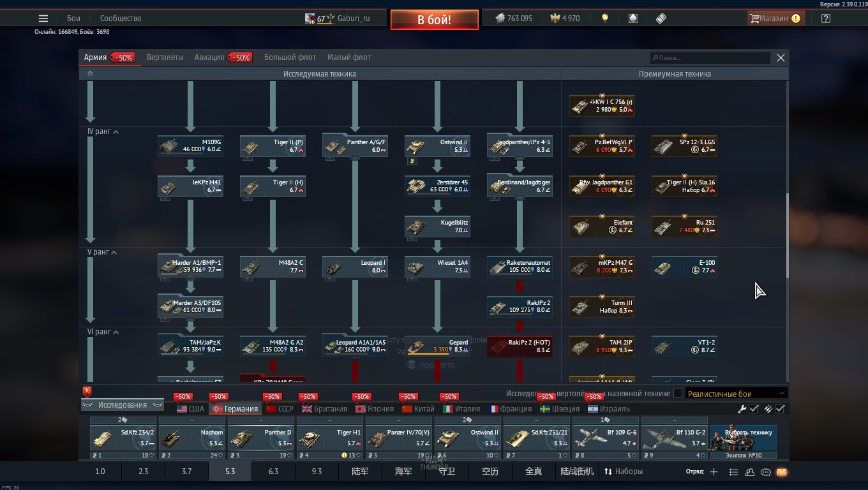The height and width of the screenshot is (490, 868).
Task: Click the red discount percent icon
Action: click(x=87, y=391)
